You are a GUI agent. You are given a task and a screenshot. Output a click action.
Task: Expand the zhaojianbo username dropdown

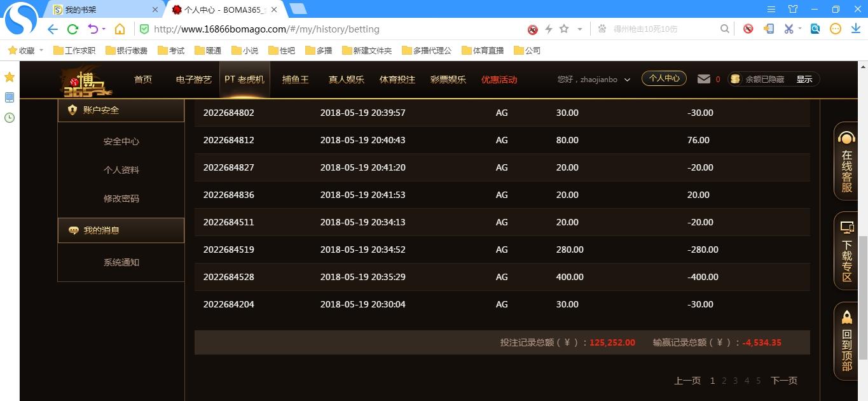(x=627, y=80)
